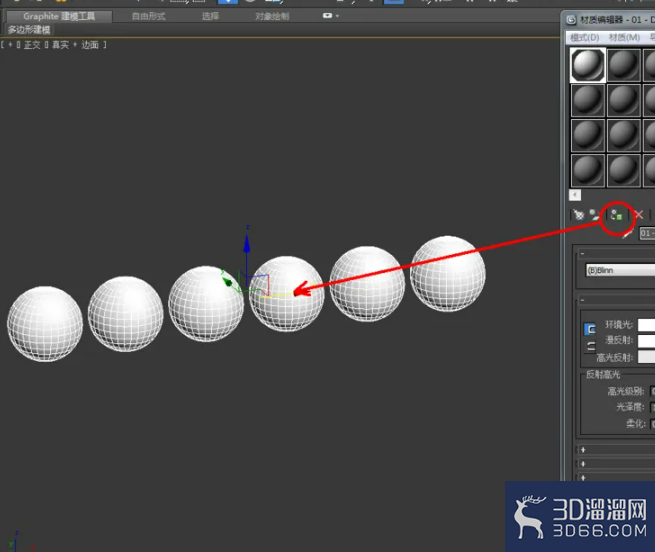The image size is (655, 552).
Task: Switch to Graphite 建模工具 tab
Action: pyautogui.click(x=59, y=16)
